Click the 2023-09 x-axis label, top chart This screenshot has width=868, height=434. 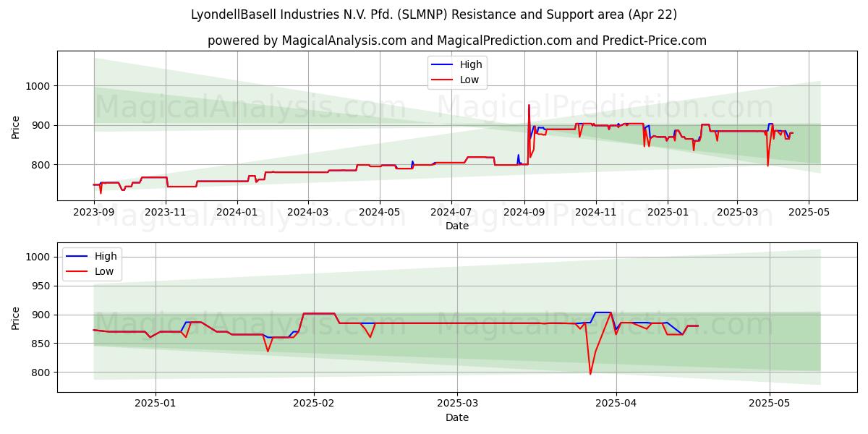click(94, 212)
